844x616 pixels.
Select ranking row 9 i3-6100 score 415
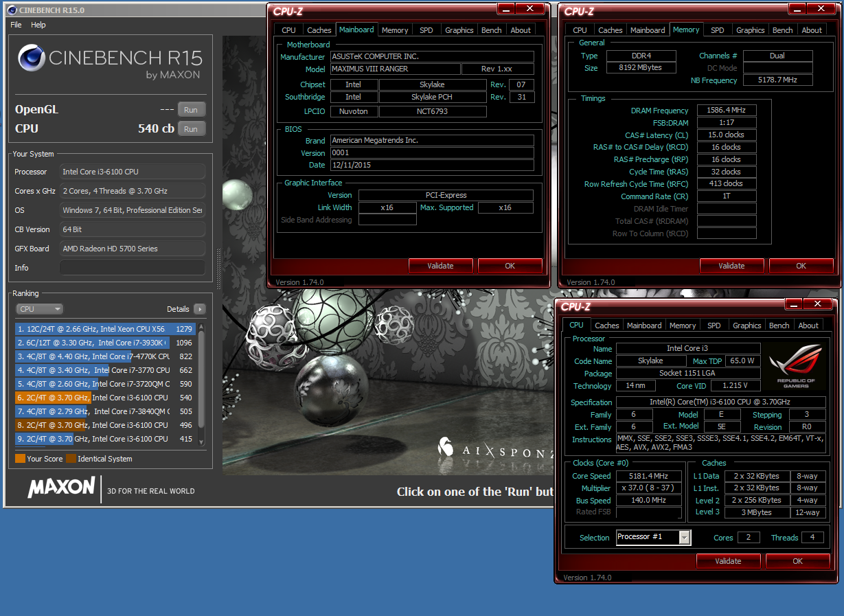click(x=106, y=439)
